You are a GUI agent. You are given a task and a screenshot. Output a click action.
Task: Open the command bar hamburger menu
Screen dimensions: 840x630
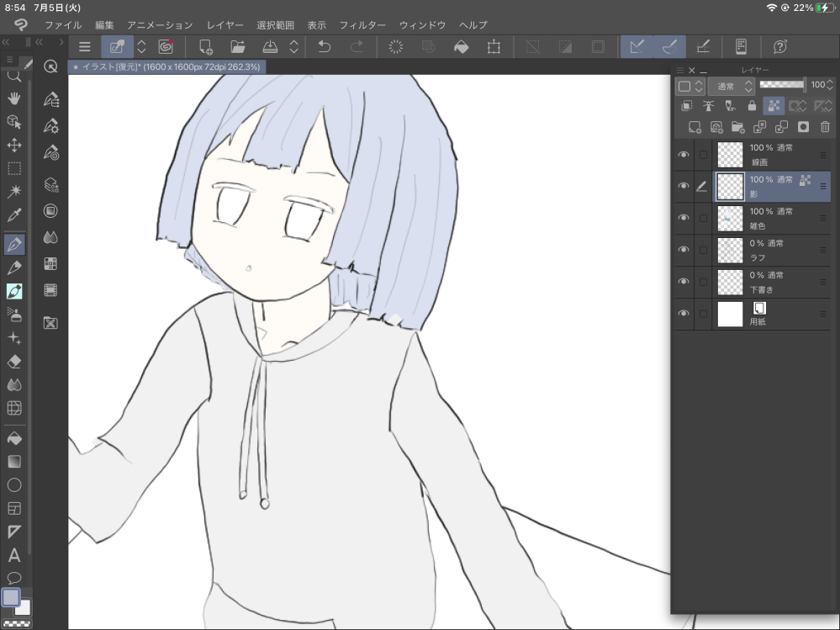pyautogui.click(x=85, y=46)
